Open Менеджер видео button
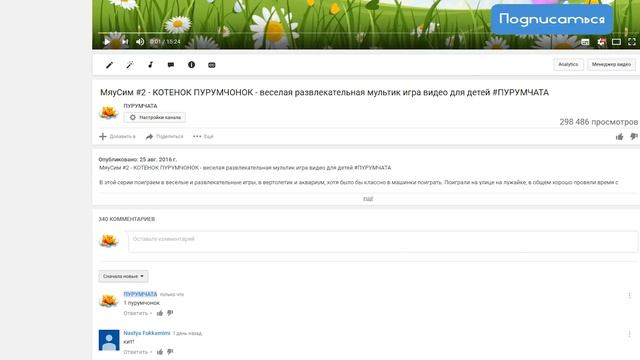The width and height of the screenshot is (640, 360). [x=611, y=64]
